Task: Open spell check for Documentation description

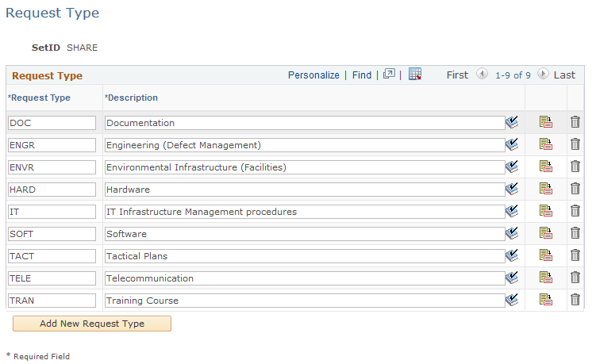Action: (512, 123)
